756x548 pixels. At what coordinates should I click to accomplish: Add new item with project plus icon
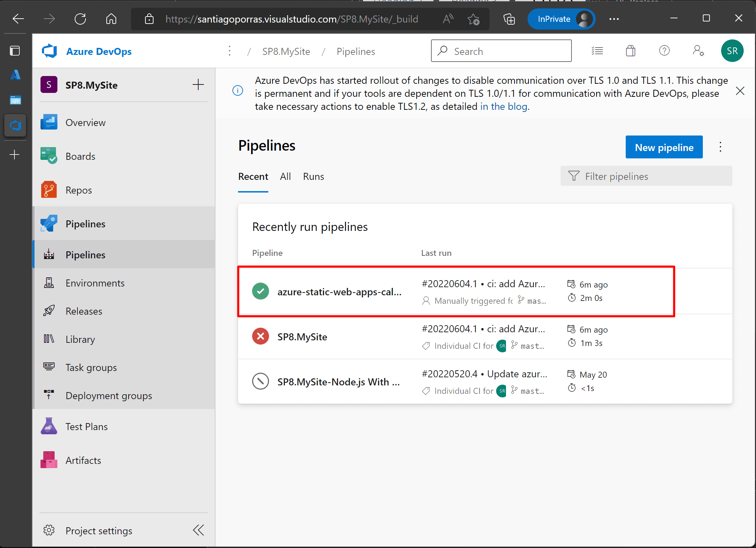198,85
